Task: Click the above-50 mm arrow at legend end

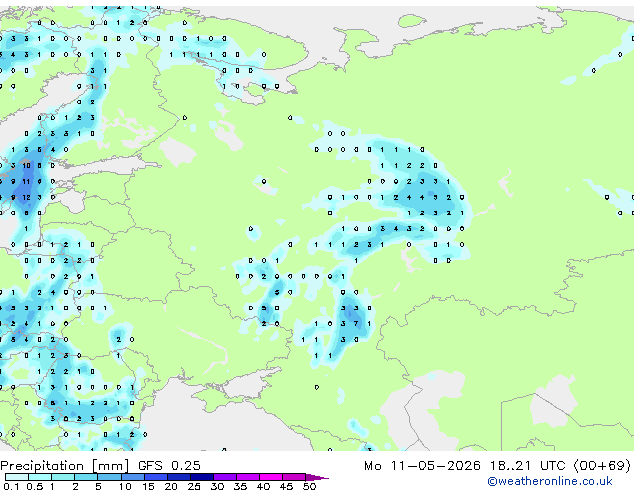Action: tap(317, 477)
